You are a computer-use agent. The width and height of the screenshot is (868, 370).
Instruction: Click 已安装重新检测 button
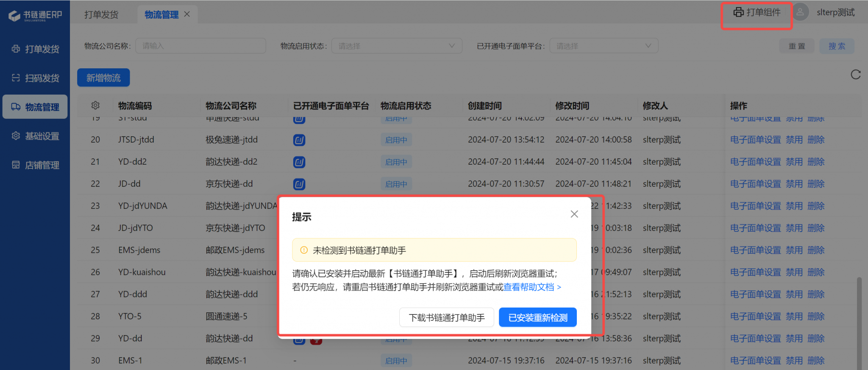click(538, 317)
